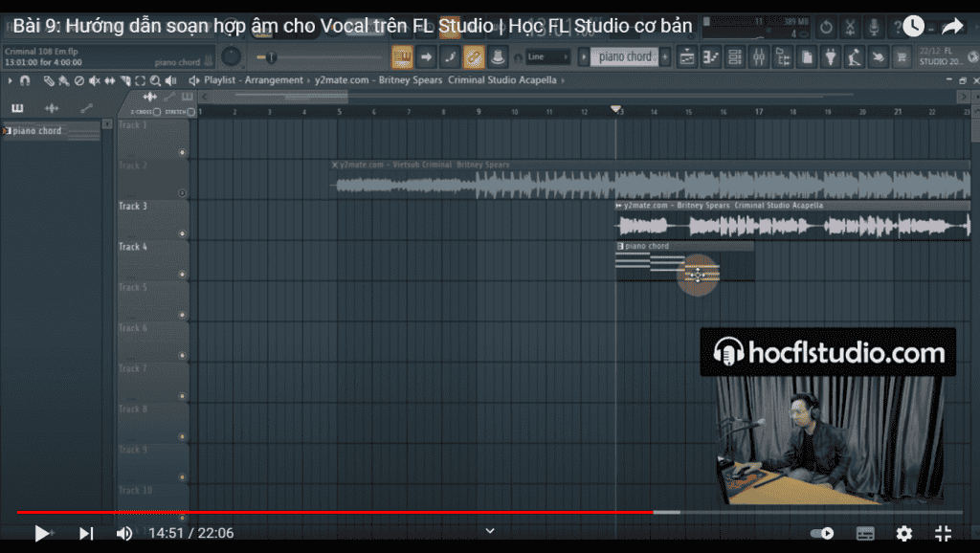Adjust the main pitch knob

tap(232, 56)
